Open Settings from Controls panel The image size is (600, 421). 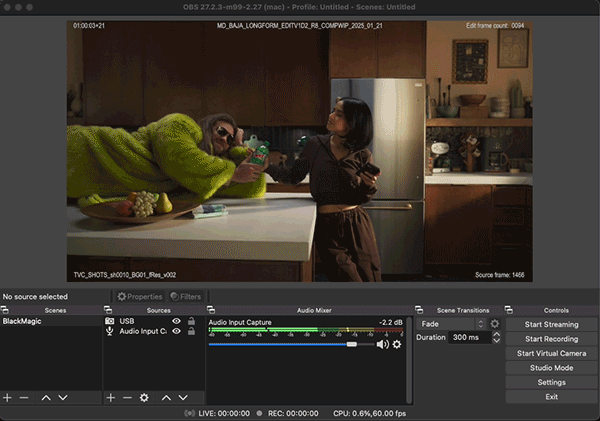click(551, 382)
